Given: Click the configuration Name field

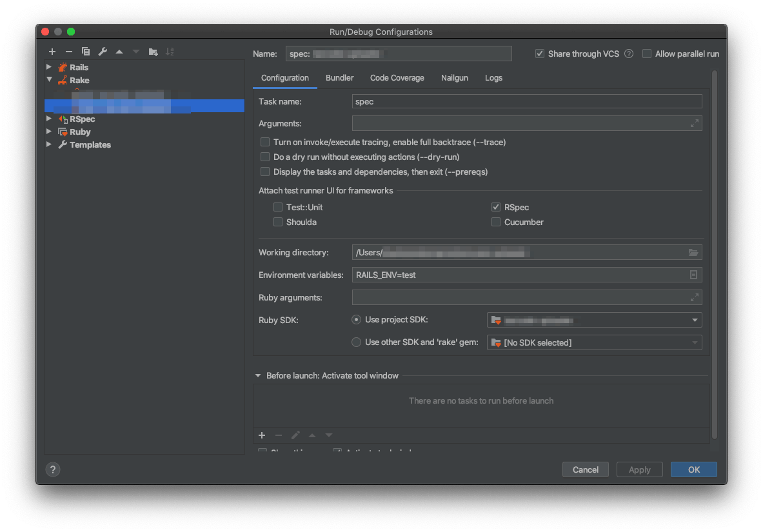Looking at the screenshot, I should click(x=399, y=54).
